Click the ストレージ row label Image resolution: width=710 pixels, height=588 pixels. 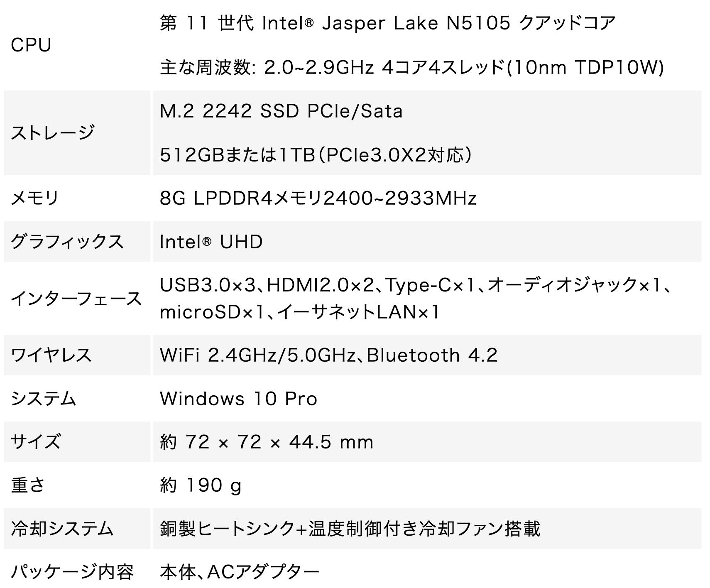(53, 133)
